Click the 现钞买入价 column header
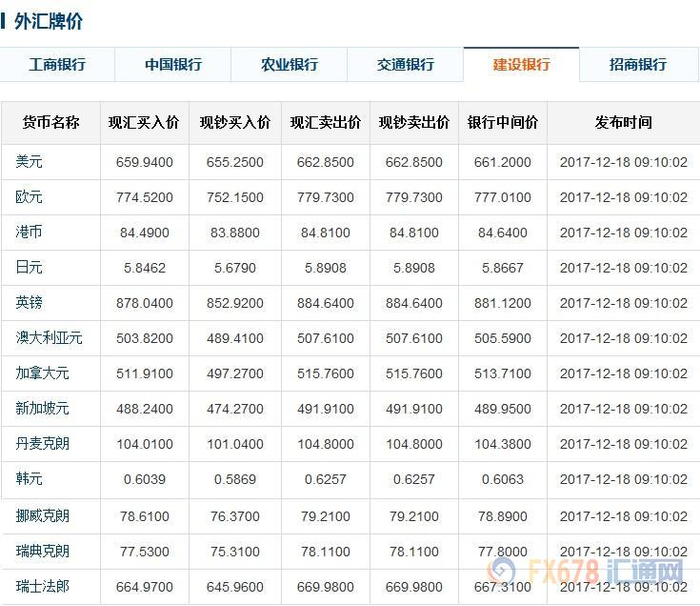The width and height of the screenshot is (700, 606). (x=235, y=122)
